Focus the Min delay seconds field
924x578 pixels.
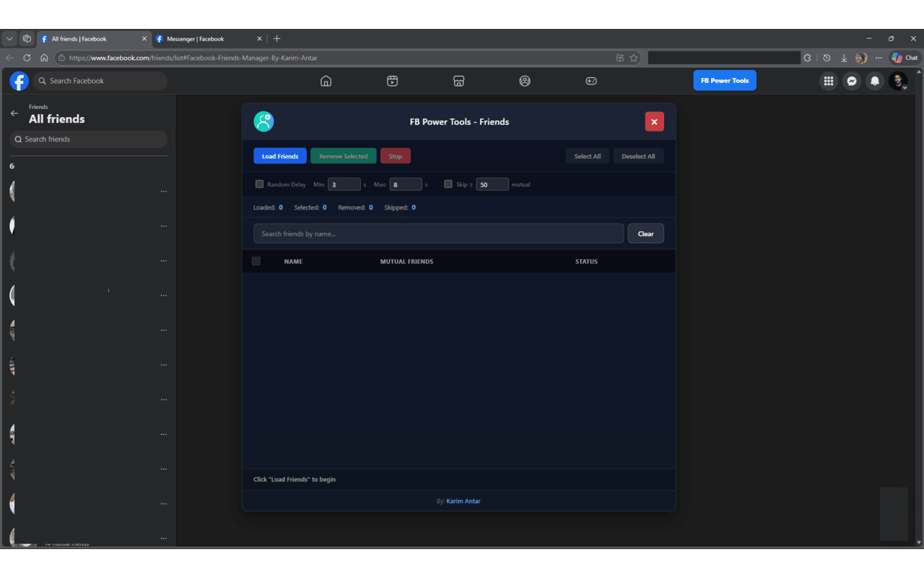pos(344,184)
